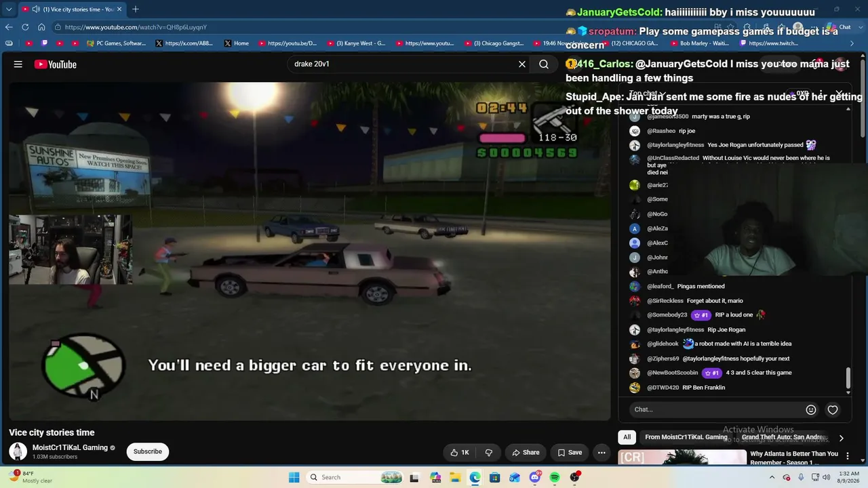Open the microphone tray icon
Screen dimensions: 868x488
[x=801, y=477]
